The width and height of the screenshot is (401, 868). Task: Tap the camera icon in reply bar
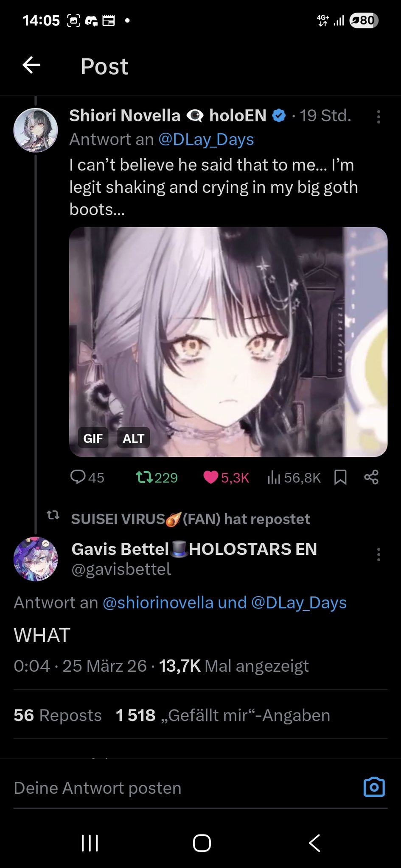(374, 787)
